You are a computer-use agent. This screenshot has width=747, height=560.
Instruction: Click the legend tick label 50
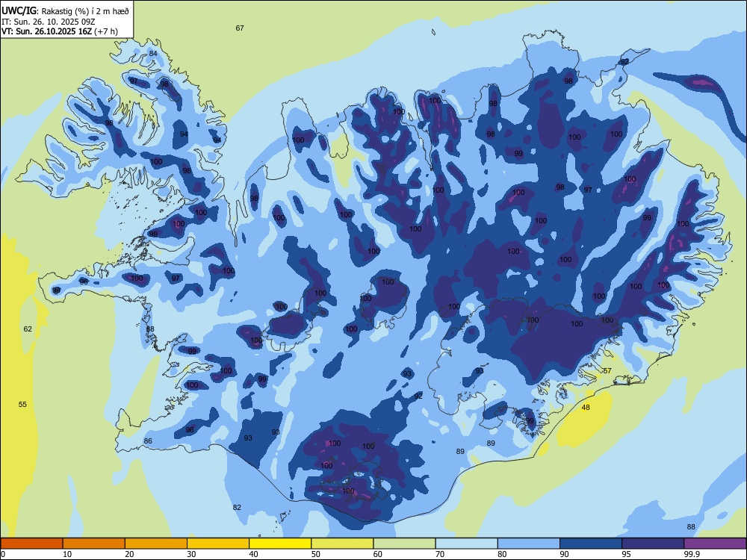click(x=316, y=554)
